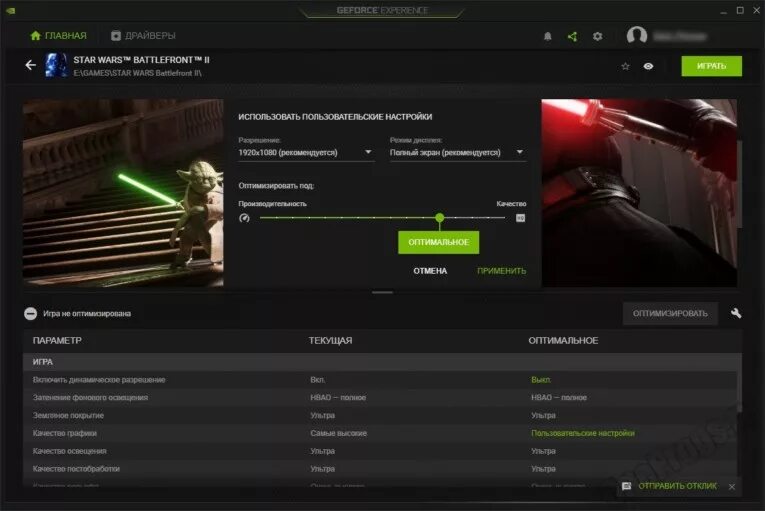Click the feedback chat icon

[x=626, y=486]
